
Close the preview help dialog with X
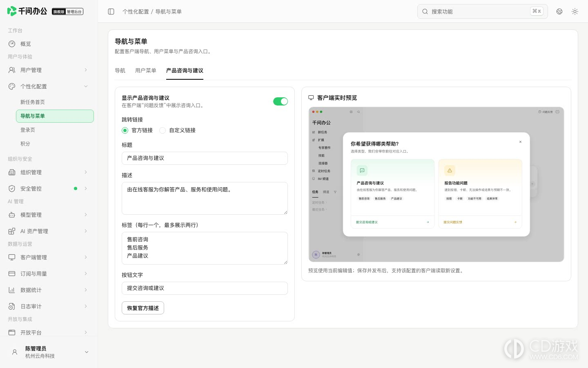[x=520, y=142]
